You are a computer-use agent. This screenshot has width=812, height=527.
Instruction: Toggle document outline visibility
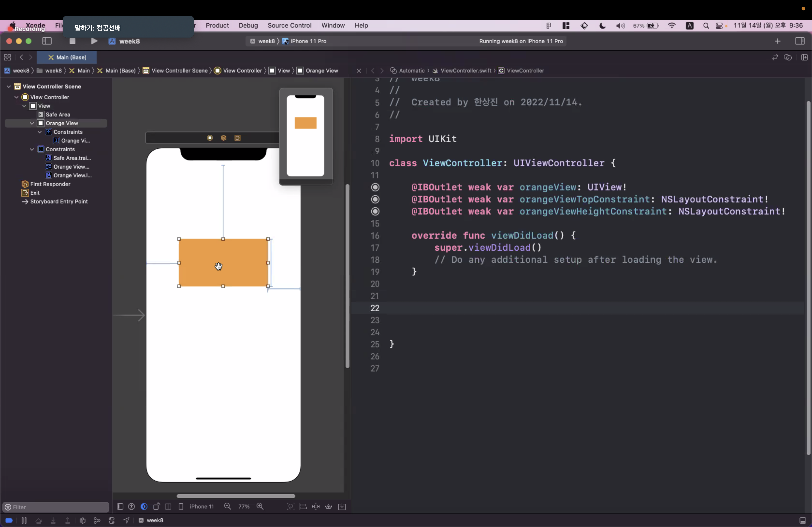point(120,507)
